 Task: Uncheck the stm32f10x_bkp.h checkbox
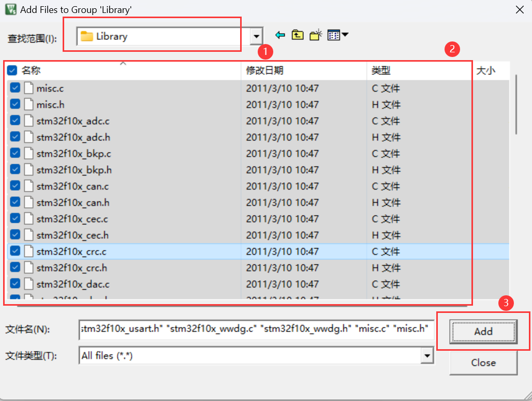(15, 169)
